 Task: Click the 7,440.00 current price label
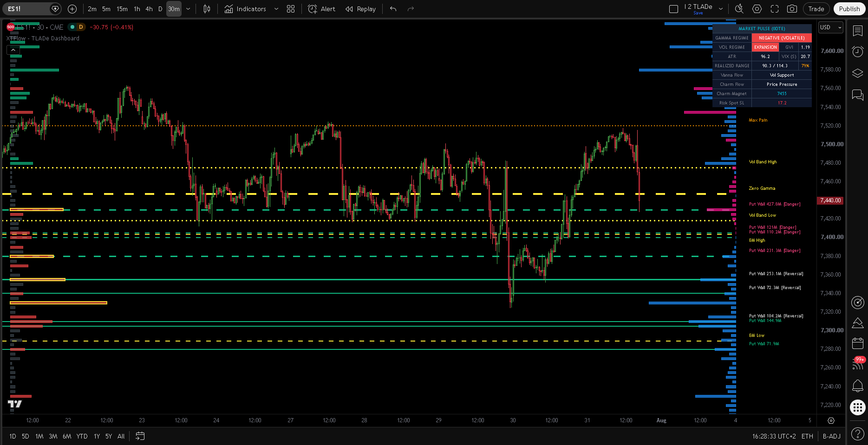coord(831,200)
